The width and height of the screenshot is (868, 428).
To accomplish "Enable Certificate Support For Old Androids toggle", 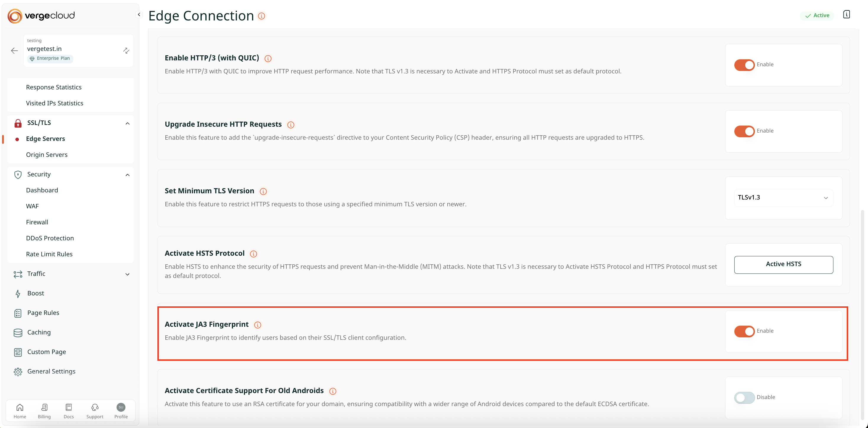I will pos(744,397).
